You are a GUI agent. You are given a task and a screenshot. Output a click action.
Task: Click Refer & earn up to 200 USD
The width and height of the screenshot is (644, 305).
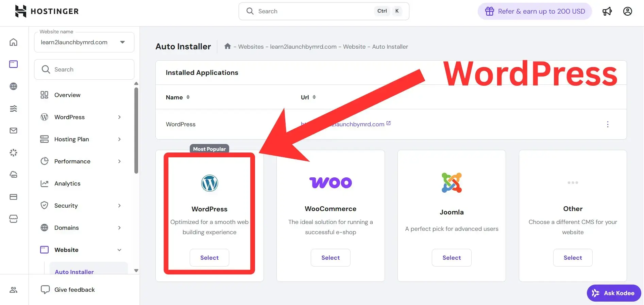pyautogui.click(x=535, y=11)
